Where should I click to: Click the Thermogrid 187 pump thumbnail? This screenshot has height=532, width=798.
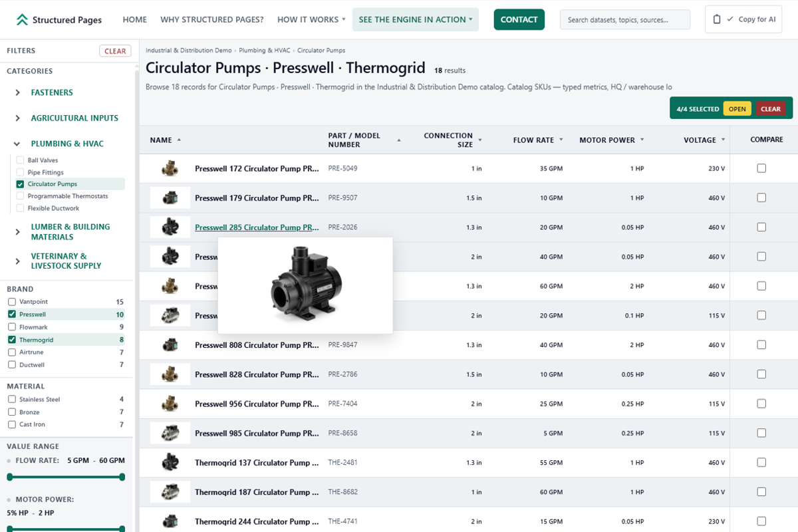point(170,492)
